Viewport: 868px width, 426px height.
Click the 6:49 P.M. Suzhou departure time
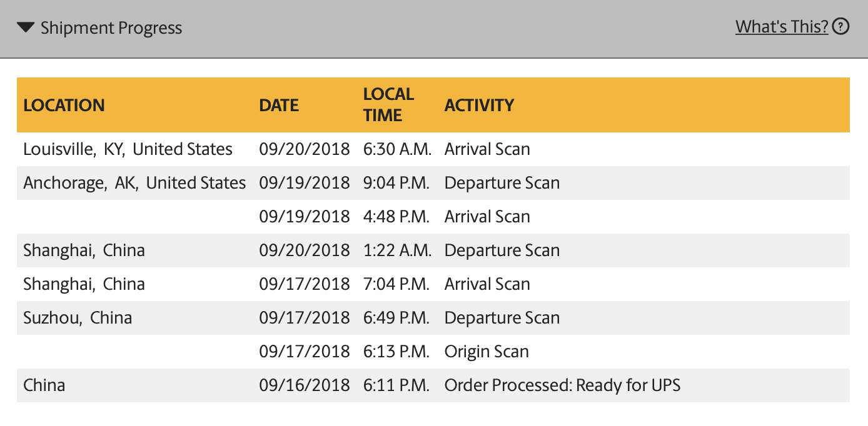click(396, 318)
